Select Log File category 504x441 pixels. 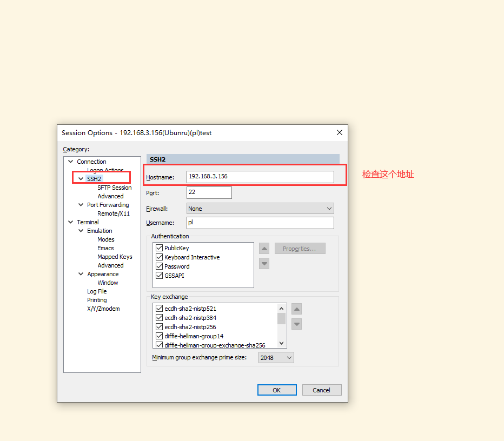coord(97,291)
